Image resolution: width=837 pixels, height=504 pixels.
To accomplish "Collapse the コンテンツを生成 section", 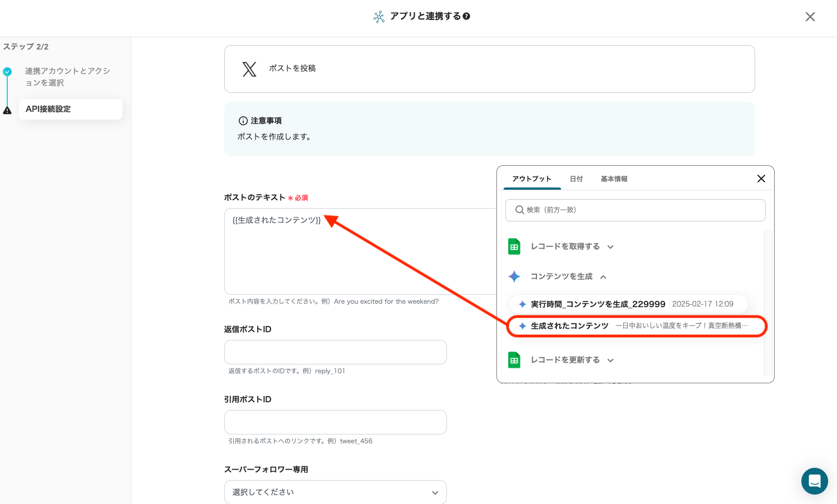I will tap(603, 277).
